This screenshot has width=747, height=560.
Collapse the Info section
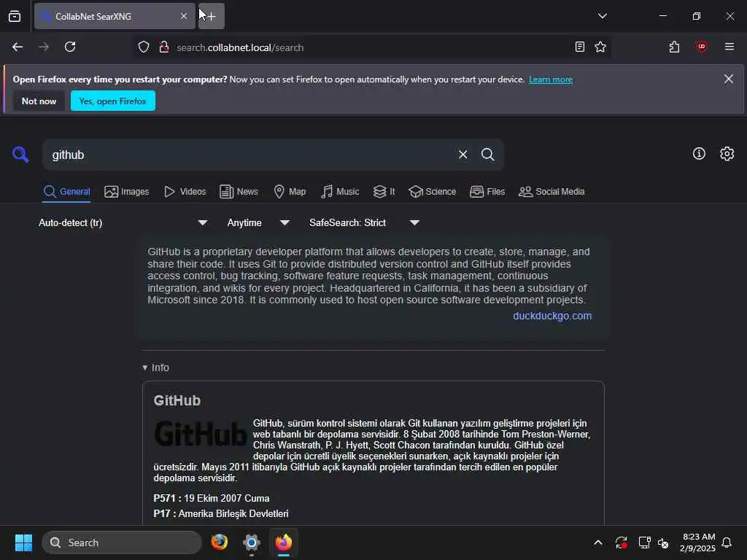pos(156,367)
